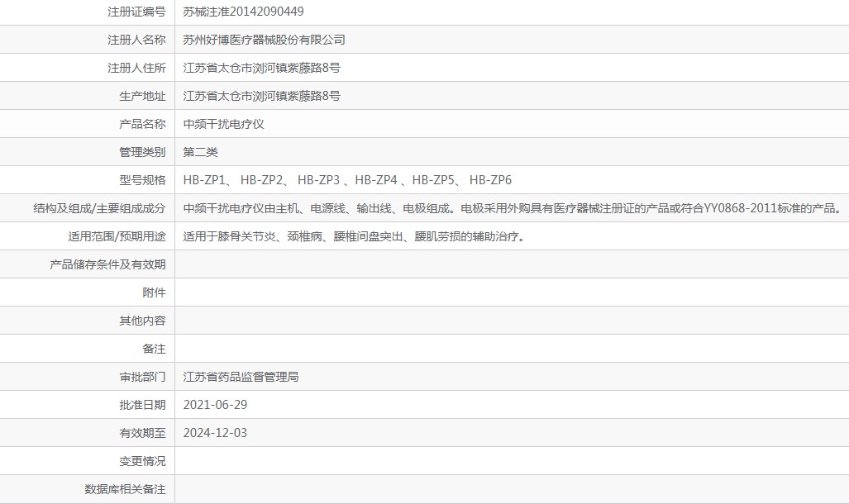Image resolution: width=849 pixels, height=504 pixels.
Task: Select expiry date 2024-12-03
Action: click(x=215, y=433)
